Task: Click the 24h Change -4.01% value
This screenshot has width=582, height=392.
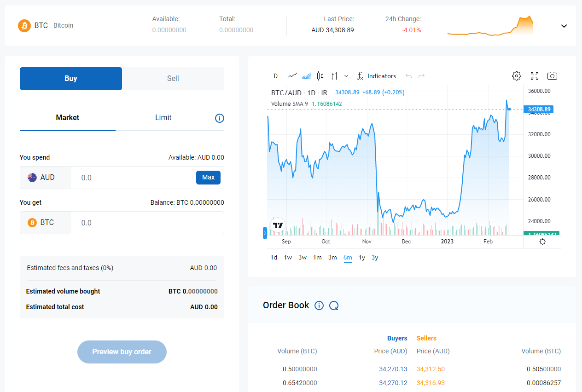Action: tap(411, 30)
